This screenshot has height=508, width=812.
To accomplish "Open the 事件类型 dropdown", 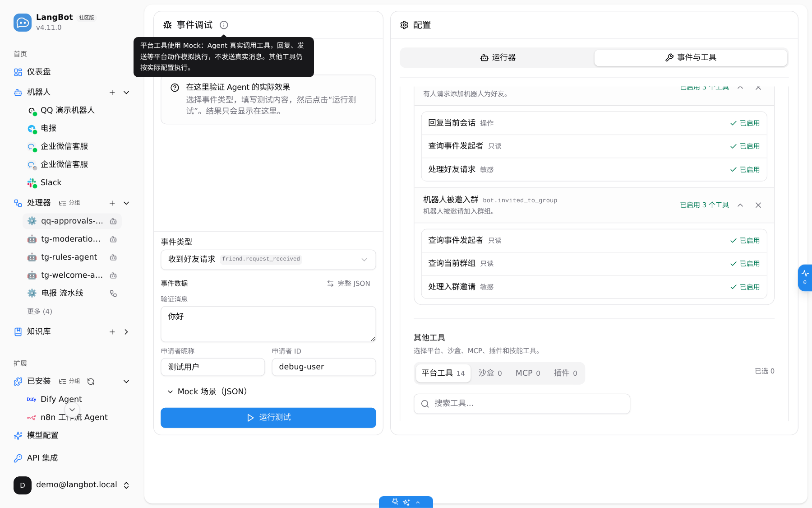I will click(268, 260).
